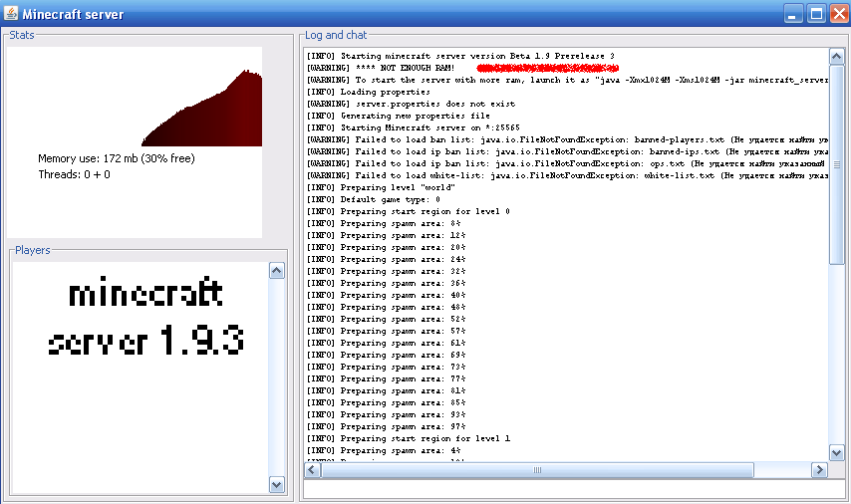This screenshot has width=851, height=504.
Task: Click 'Preparing spawn area: 52%' line
Action: [x=386, y=319]
